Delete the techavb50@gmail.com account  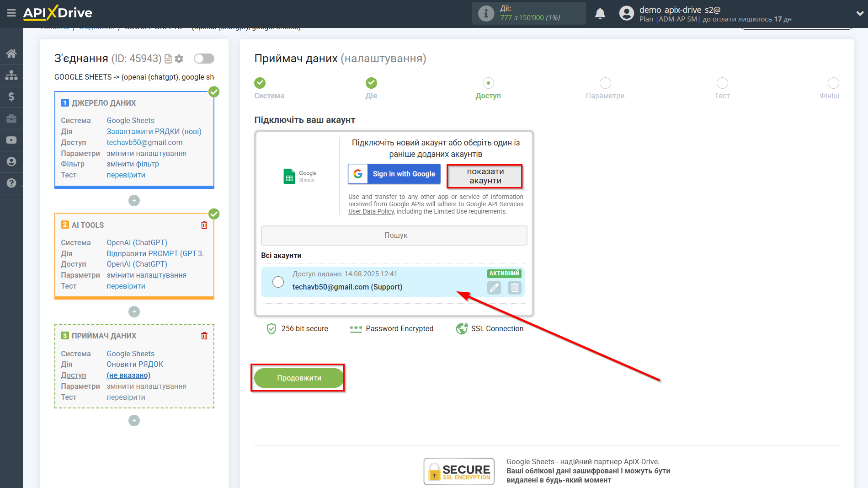[515, 287]
